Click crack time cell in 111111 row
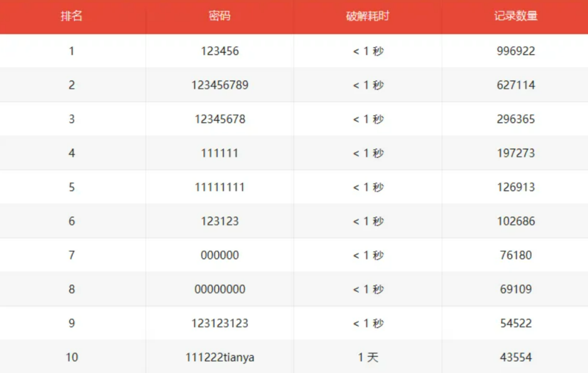The height and width of the screenshot is (373, 588). (368, 153)
